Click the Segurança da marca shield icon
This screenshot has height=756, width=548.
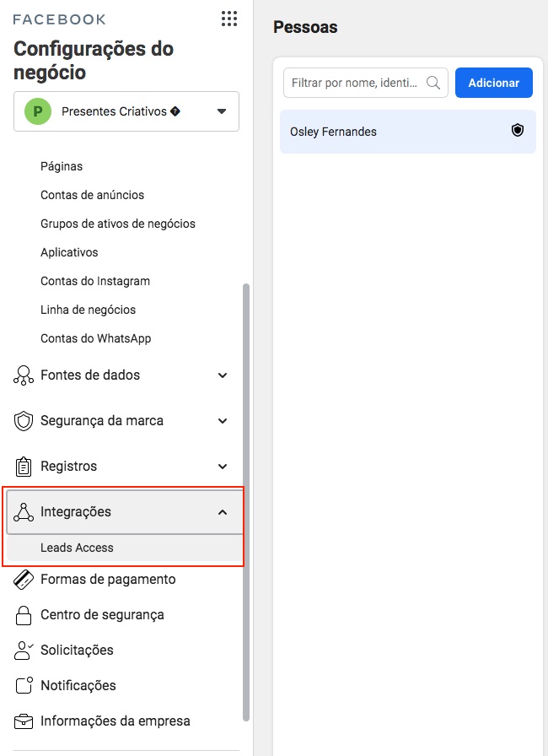pos(24,421)
